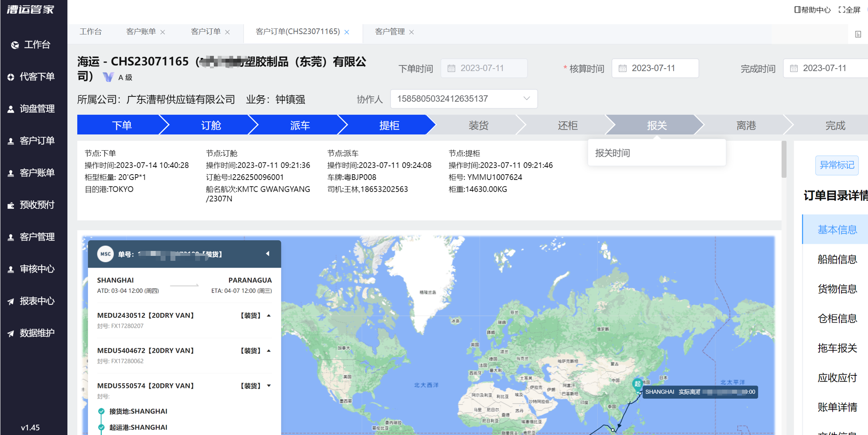Click the node details vertical scrollbar
Viewport: 868px width, 435px height.
[x=784, y=159]
